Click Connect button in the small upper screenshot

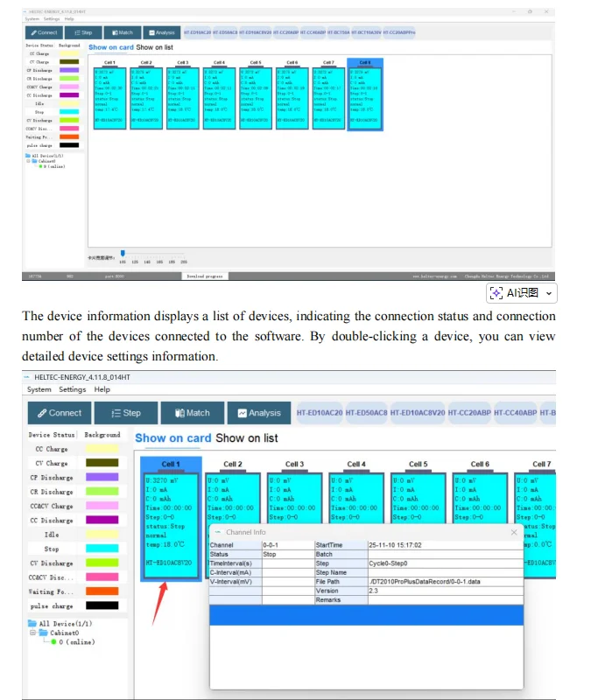(44, 32)
